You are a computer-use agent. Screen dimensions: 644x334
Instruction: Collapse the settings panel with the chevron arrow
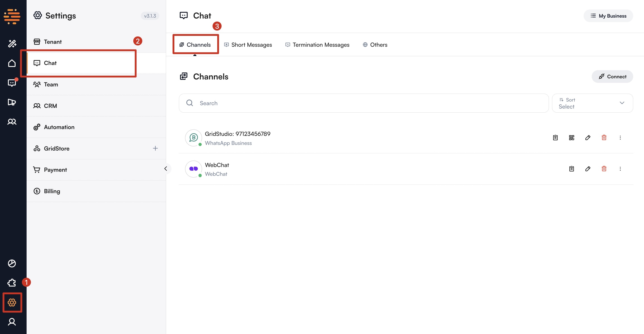click(166, 169)
